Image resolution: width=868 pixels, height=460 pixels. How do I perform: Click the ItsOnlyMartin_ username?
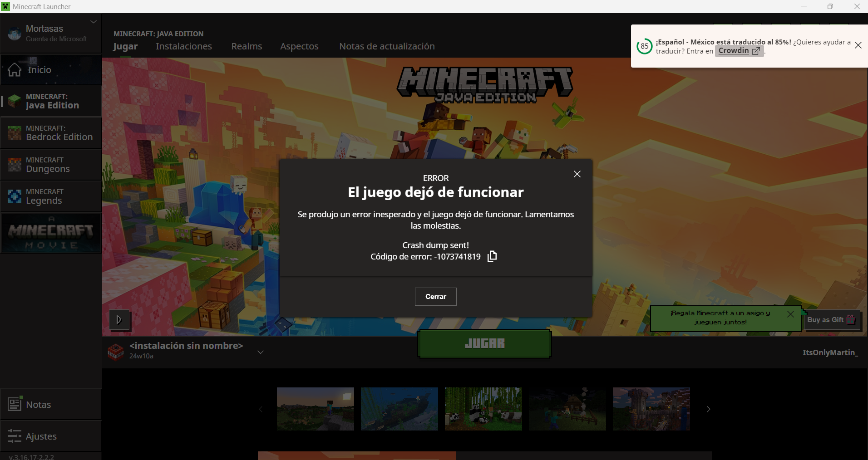tap(830, 352)
